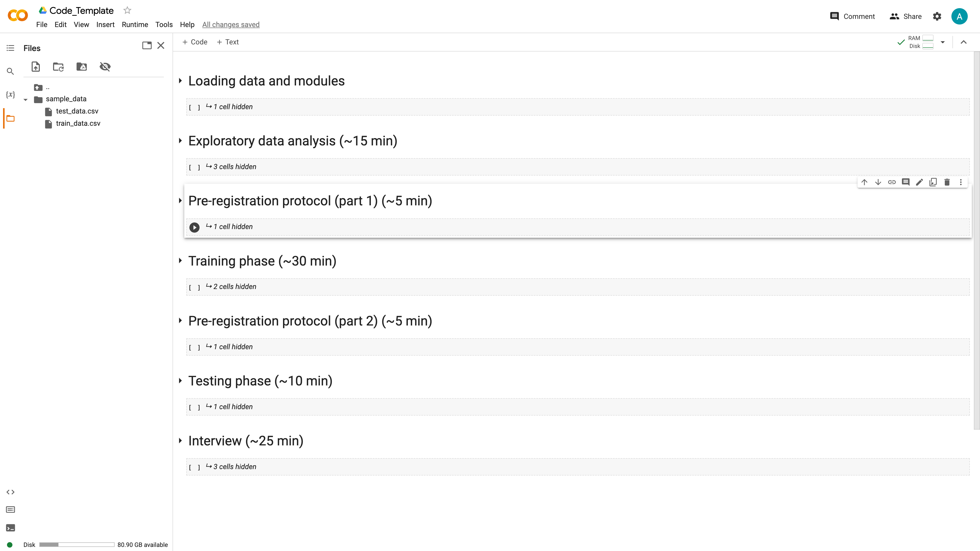Open the Code snippets sidebar icon
980x551 pixels.
pyautogui.click(x=10, y=492)
